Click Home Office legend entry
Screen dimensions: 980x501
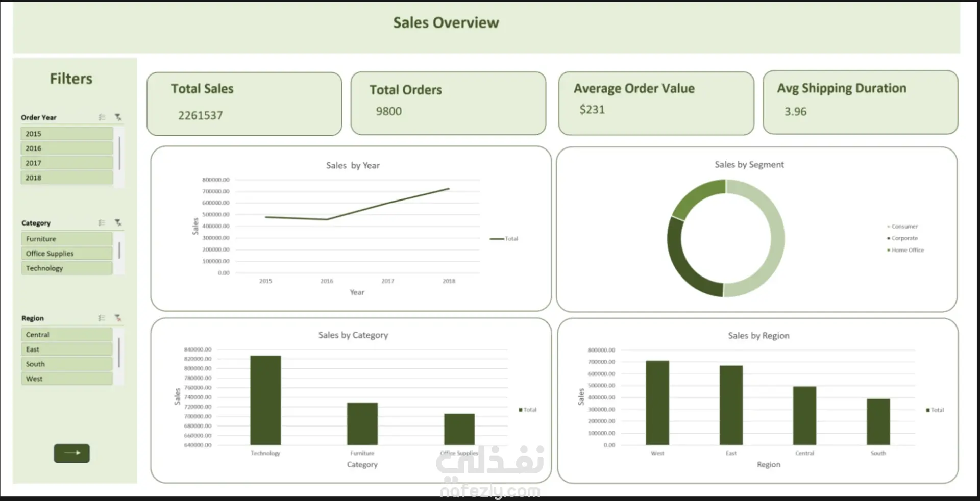(905, 250)
